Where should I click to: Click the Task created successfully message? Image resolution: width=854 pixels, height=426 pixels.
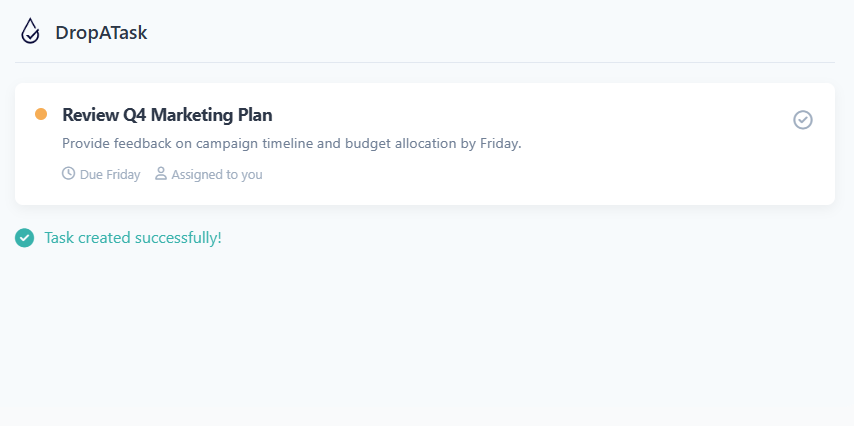pyautogui.click(x=133, y=238)
